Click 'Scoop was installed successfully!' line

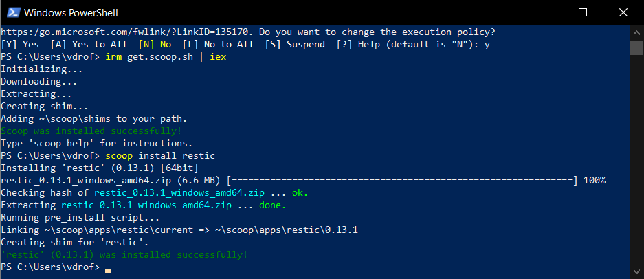[x=91, y=131]
